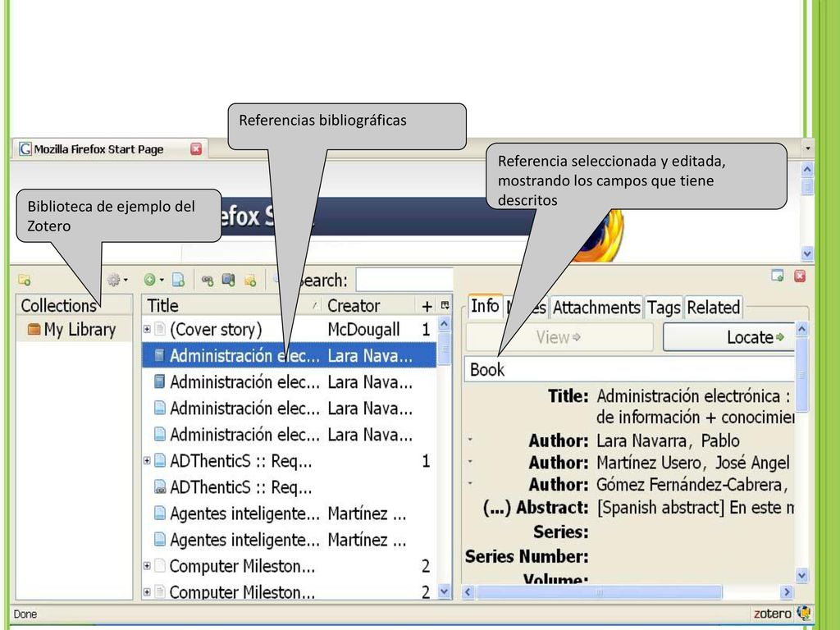Click the column picker icon beside the plus column
This screenshot has height=630, width=840.
445,305
